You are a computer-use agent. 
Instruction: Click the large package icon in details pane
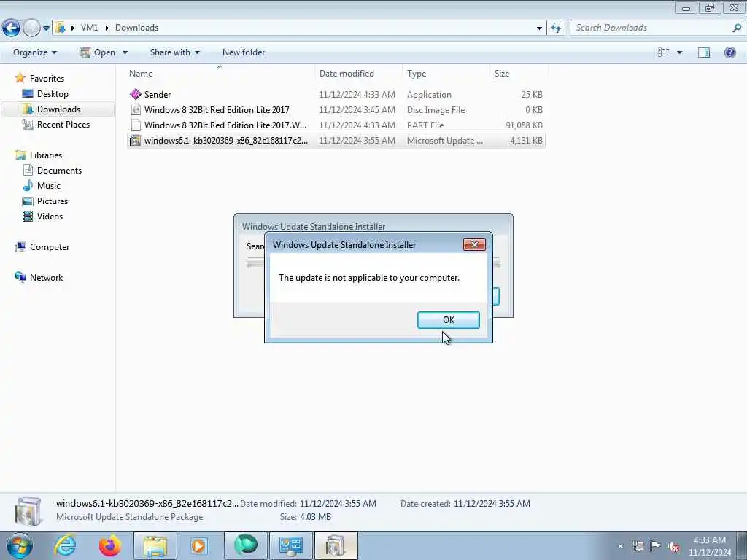tap(28, 511)
